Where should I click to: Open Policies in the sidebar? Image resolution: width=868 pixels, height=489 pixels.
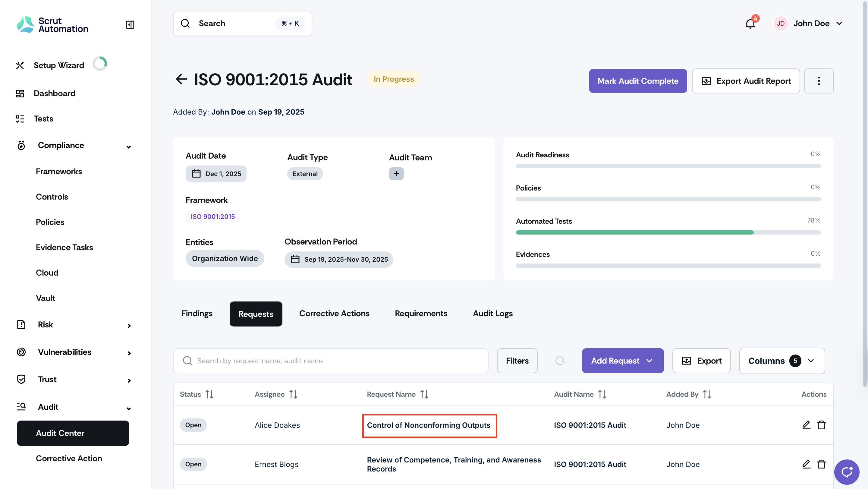[x=50, y=222]
